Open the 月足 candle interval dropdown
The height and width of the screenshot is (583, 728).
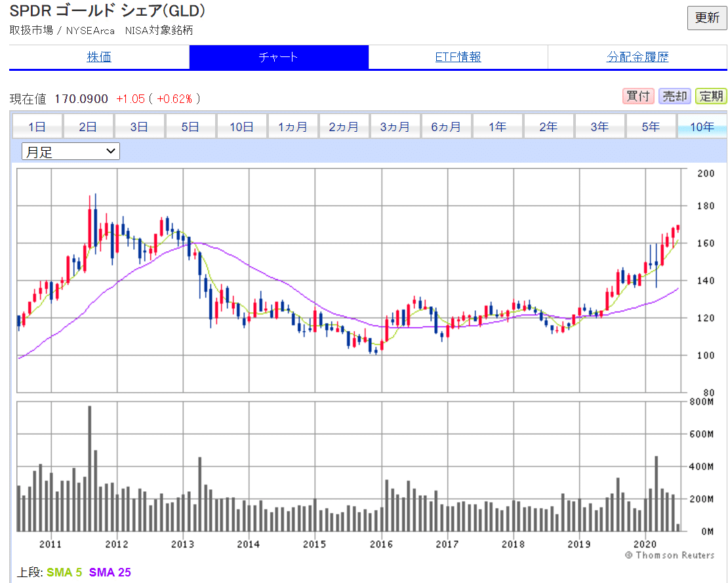point(71,151)
